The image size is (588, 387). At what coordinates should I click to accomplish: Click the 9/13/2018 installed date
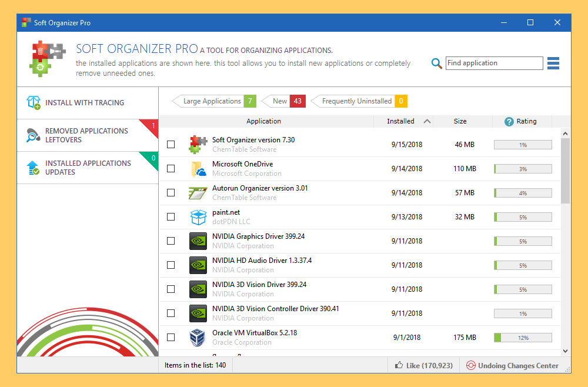point(407,217)
